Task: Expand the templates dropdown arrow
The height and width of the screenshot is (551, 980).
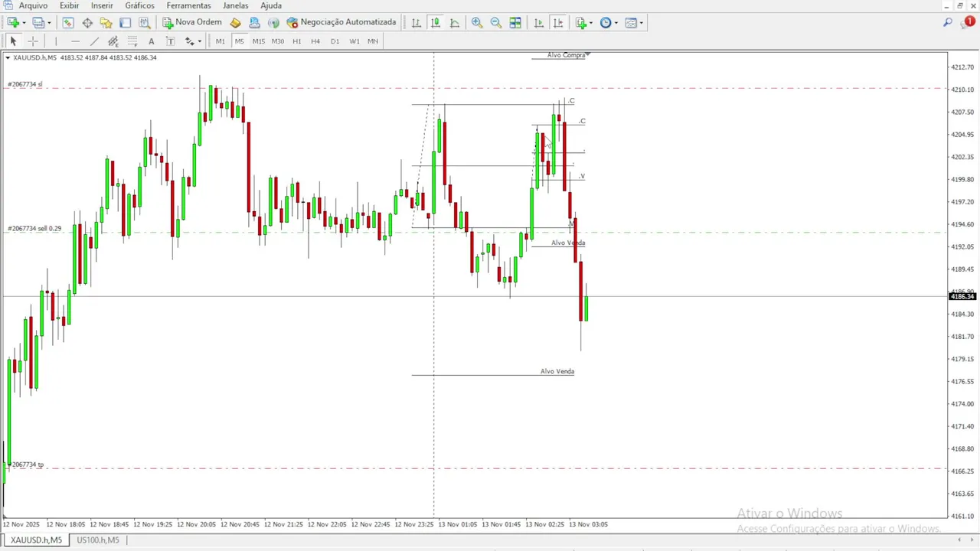Action: tap(642, 23)
